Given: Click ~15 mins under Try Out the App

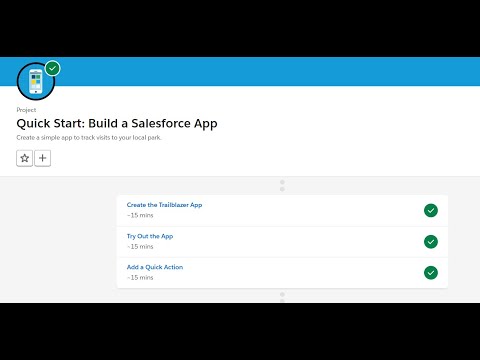Looking at the screenshot, I should click(140, 247).
